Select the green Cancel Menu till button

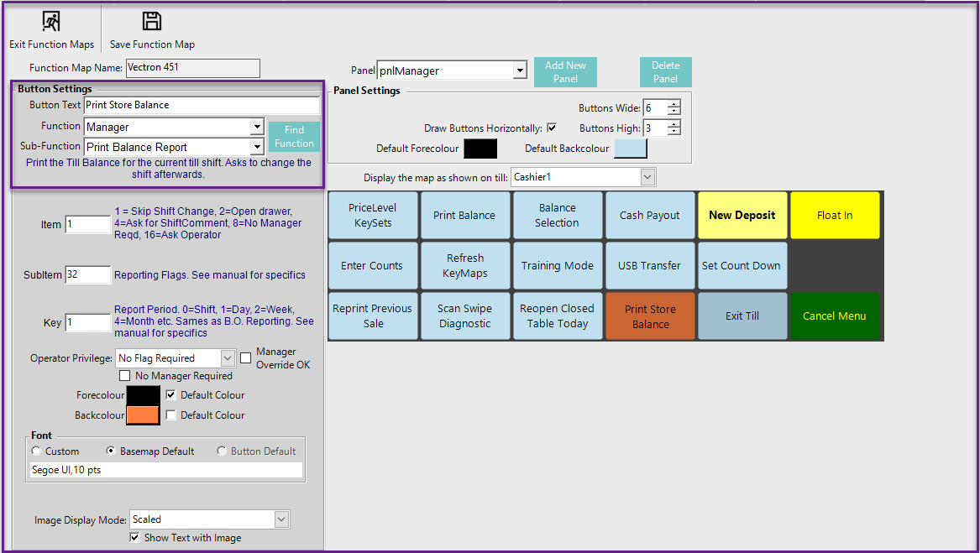tap(834, 316)
